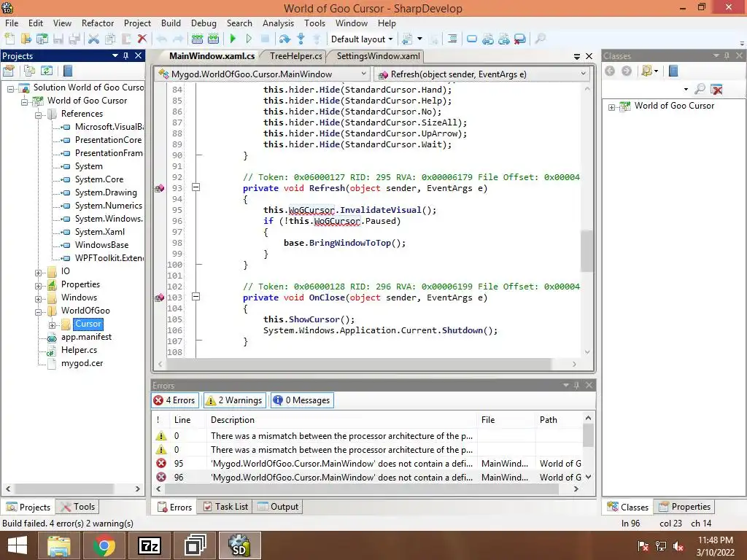This screenshot has width=747, height=560.
Task: Expand the Properties folder node
Action: pyautogui.click(x=38, y=286)
